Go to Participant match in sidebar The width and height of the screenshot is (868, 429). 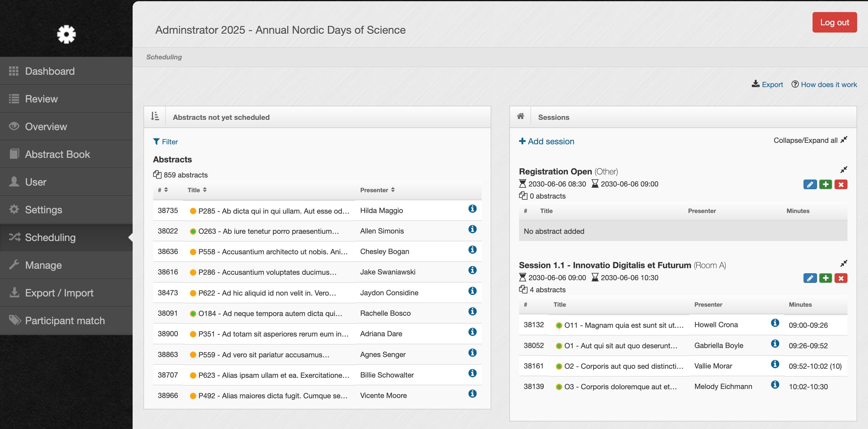coord(65,321)
